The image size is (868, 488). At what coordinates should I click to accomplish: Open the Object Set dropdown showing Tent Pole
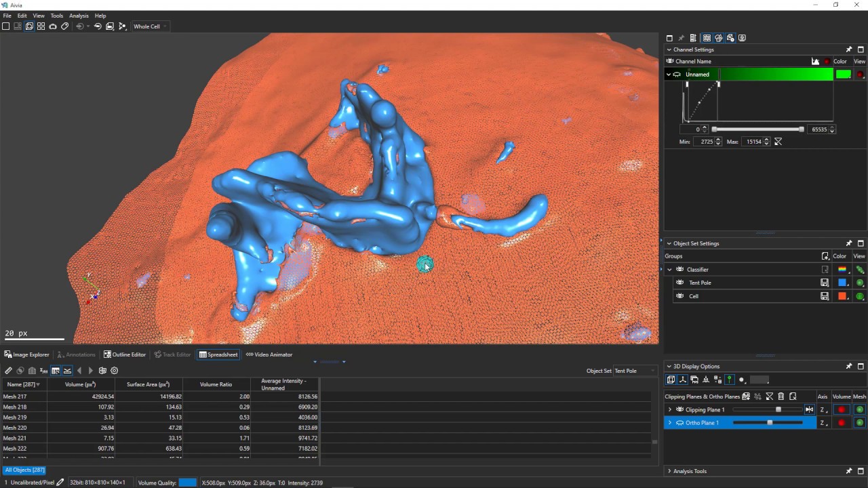click(x=635, y=371)
